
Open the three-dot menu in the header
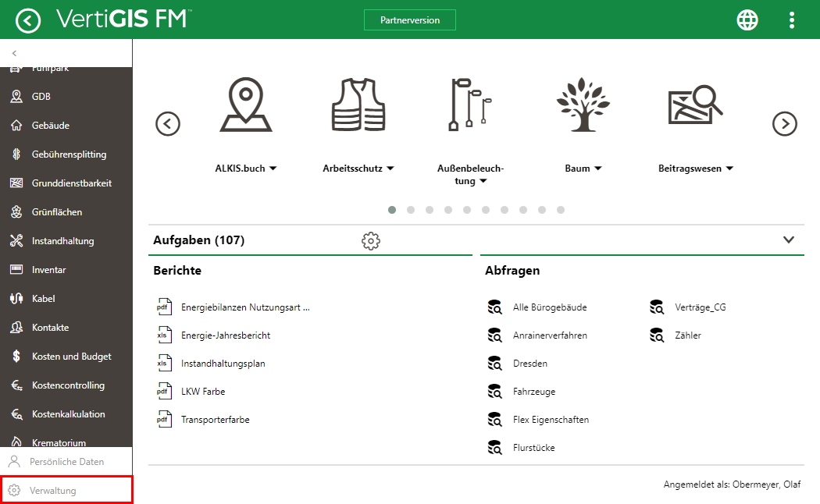tap(792, 20)
